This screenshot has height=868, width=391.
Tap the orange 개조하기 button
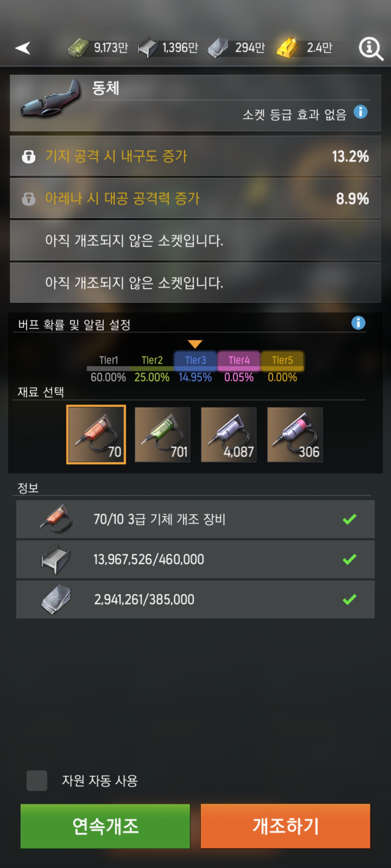pyautogui.click(x=285, y=826)
